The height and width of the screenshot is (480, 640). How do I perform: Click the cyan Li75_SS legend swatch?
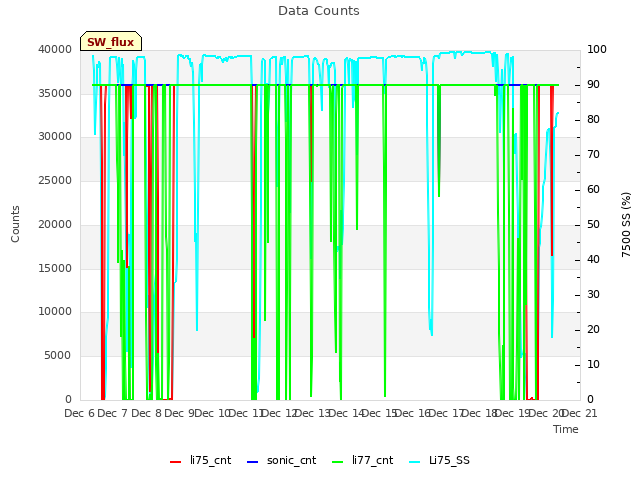[414, 462]
